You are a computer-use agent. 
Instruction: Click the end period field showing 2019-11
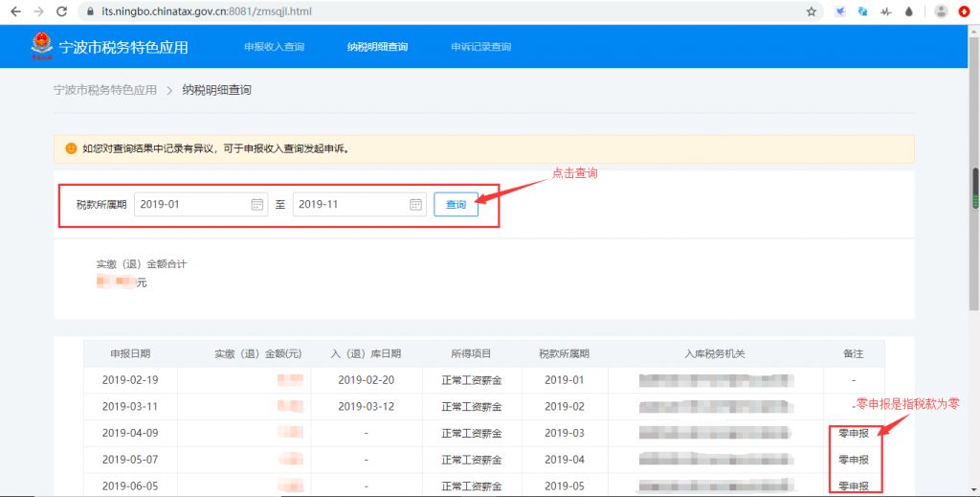click(x=360, y=204)
